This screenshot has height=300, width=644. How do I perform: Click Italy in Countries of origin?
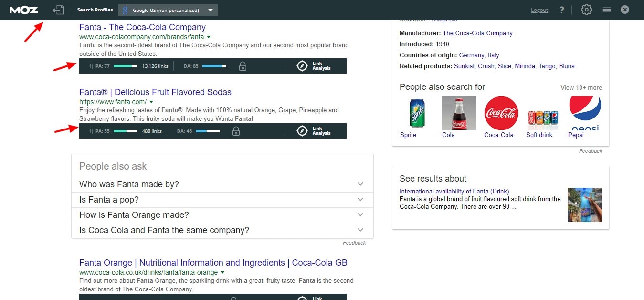(x=493, y=55)
